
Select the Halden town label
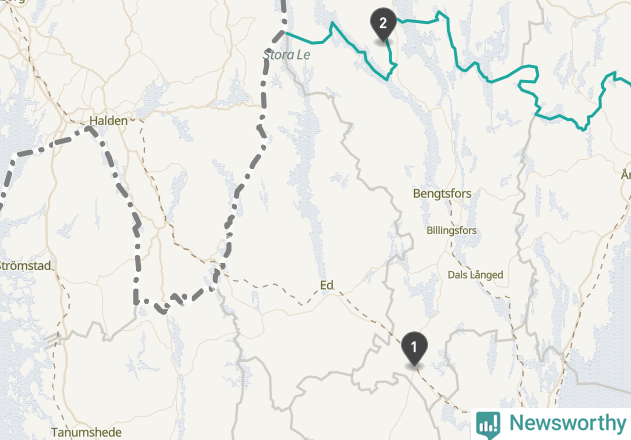point(108,120)
